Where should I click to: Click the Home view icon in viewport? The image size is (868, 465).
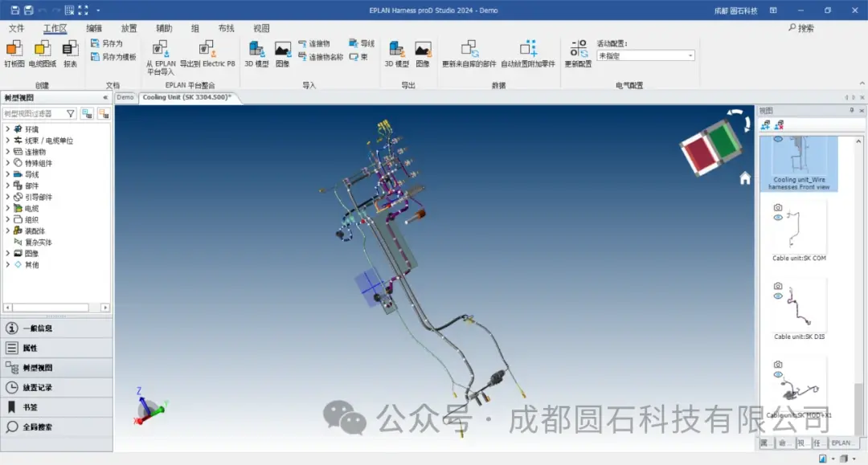(745, 178)
